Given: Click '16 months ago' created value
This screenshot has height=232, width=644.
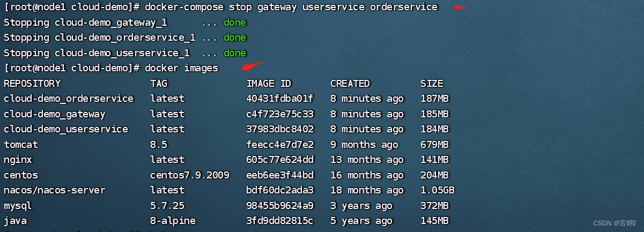Looking at the screenshot, I should coord(367,175).
